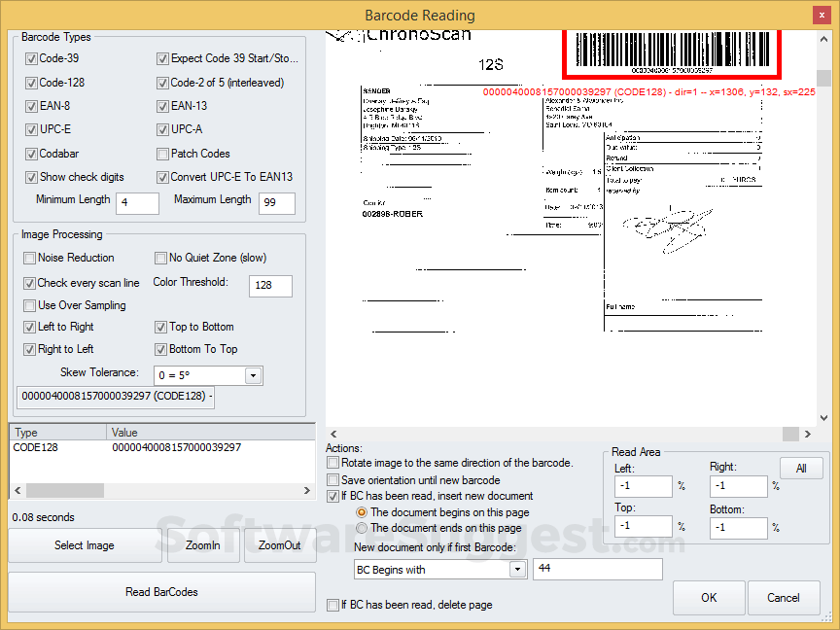Toggle Check every scan line

pos(29,283)
